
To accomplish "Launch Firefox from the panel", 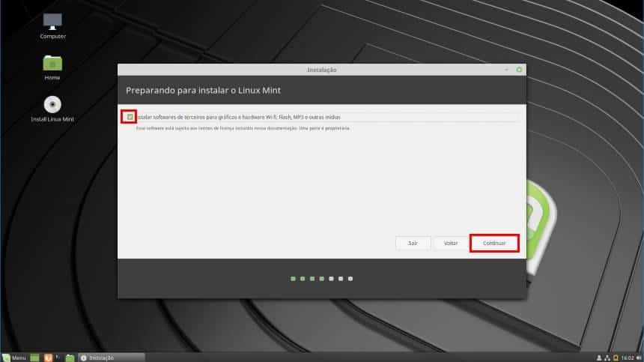I will coord(48,358).
